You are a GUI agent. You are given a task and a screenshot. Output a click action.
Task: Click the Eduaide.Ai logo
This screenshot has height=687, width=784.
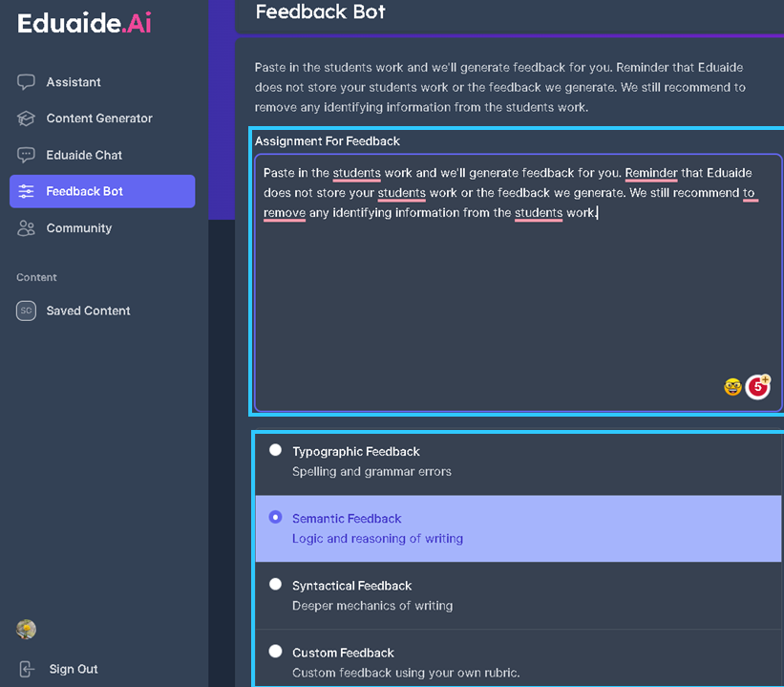(x=84, y=24)
